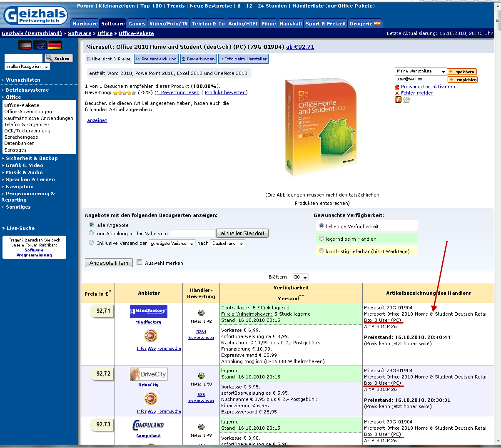Select the German flag icon

coord(55,45)
